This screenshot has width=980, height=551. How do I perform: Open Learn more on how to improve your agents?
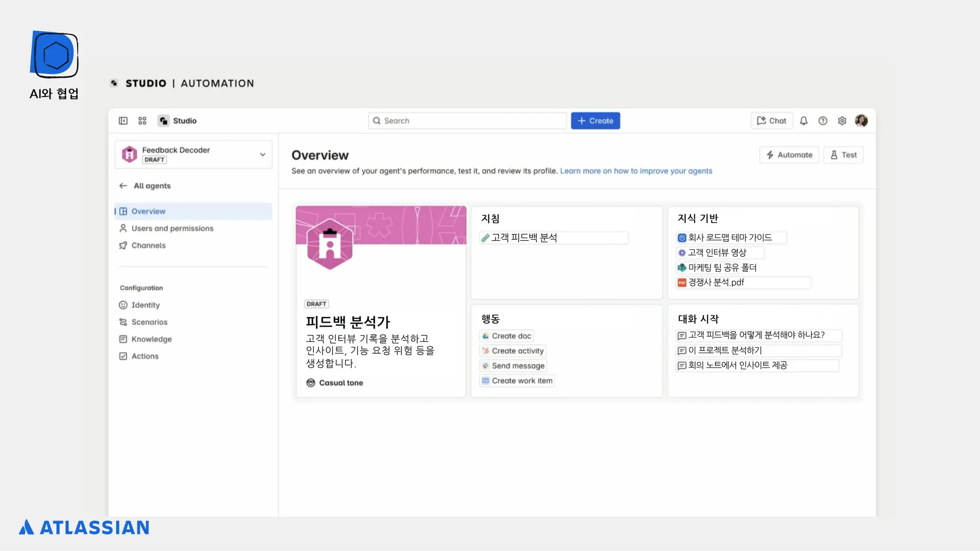tap(636, 171)
